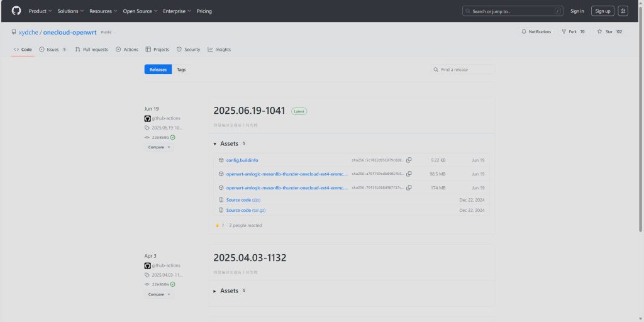Click the file-zip icon beside Source code (zip)
The height and width of the screenshot is (322, 644).
[x=221, y=200]
